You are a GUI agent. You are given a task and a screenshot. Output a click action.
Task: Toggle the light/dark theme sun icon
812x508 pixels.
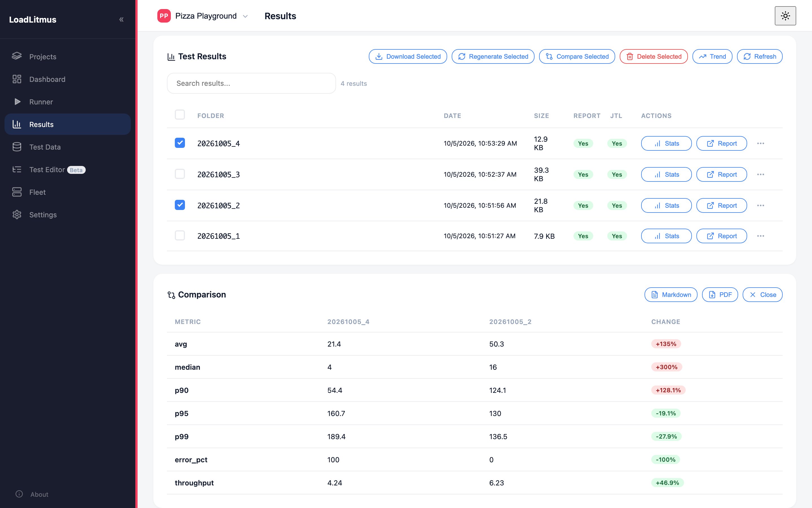point(785,16)
